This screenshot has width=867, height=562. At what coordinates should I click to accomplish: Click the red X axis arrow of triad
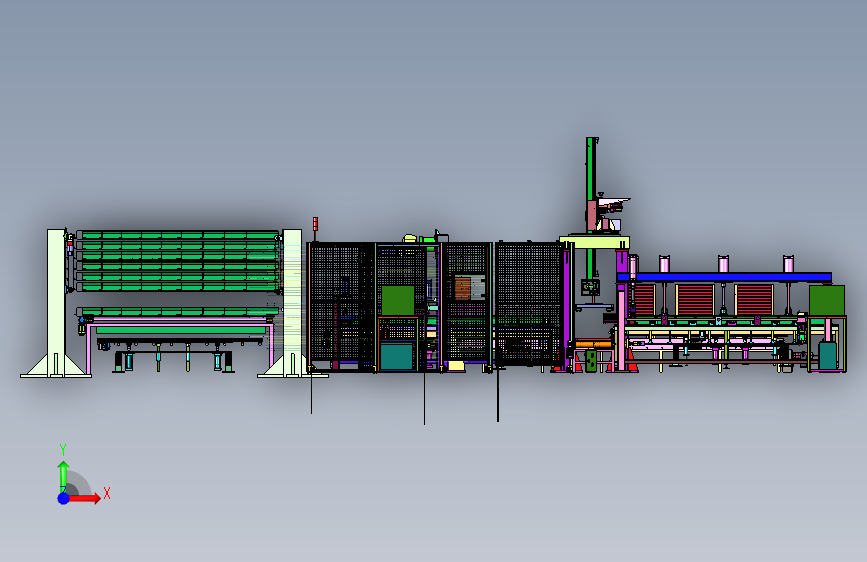84,498
